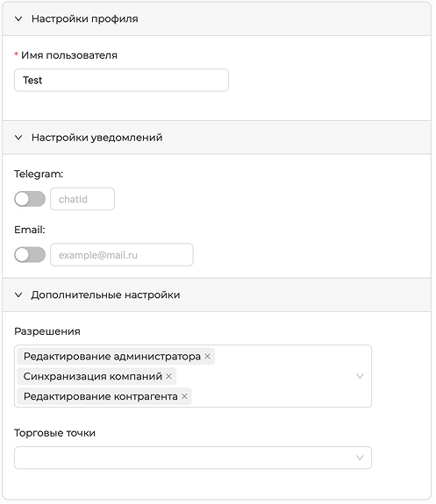Remove the Синхранизация компаний tag
The image size is (436, 504).
pyautogui.click(x=169, y=376)
